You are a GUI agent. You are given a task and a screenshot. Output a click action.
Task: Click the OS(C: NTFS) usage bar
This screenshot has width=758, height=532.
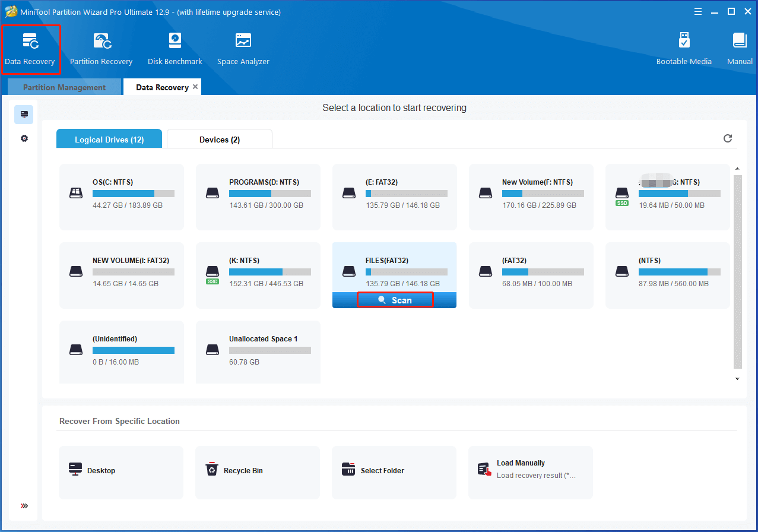click(134, 194)
